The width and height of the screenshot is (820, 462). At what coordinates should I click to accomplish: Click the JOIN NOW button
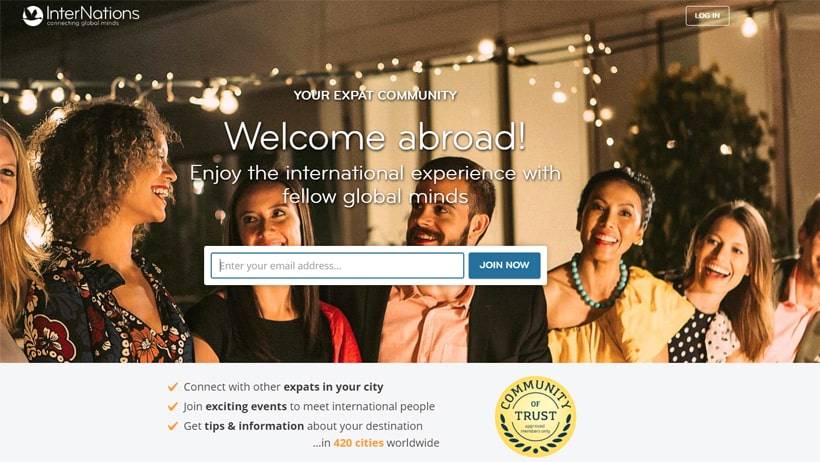point(504,265)
